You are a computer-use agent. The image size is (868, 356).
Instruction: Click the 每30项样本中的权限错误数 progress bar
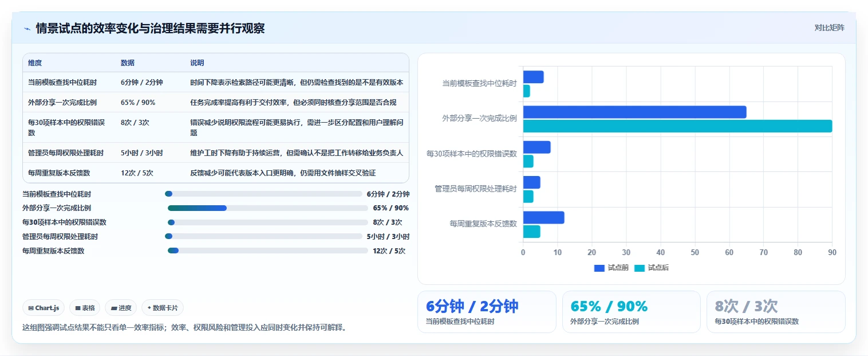[x=267, y=222]
